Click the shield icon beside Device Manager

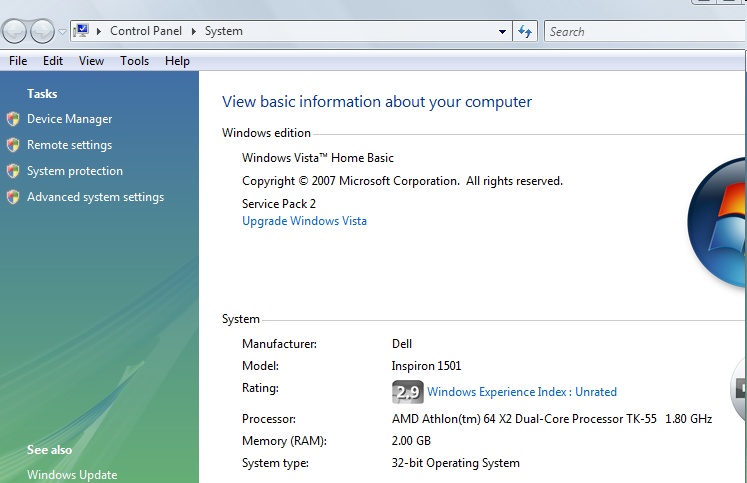tap(13, 119)
